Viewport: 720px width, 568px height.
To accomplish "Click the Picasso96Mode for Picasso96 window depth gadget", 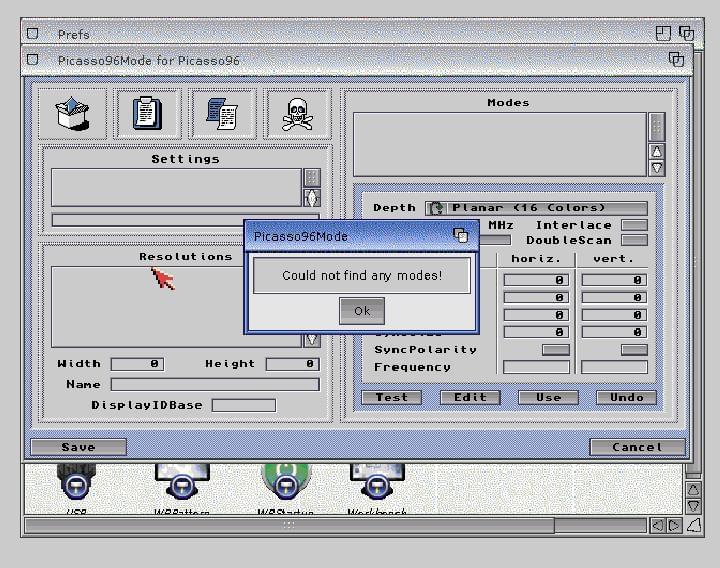I will (676, 59).
